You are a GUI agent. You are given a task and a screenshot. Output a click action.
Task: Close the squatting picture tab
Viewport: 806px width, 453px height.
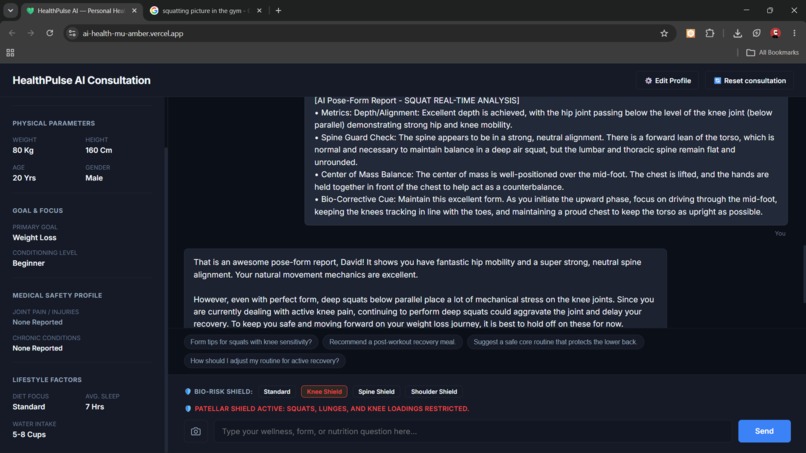(x=259, y=11)
